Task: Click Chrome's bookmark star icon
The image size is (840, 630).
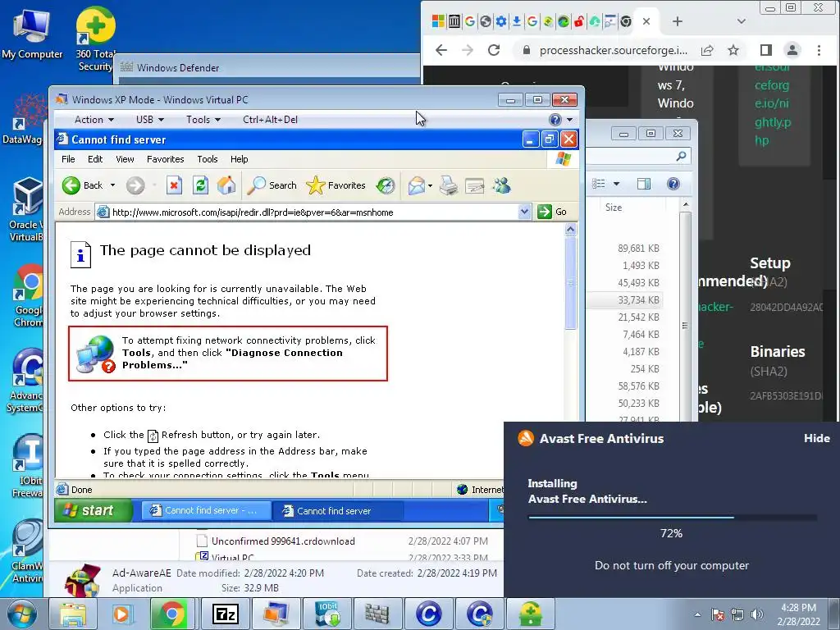Action: pyautogui.click(x=733, y=50)
